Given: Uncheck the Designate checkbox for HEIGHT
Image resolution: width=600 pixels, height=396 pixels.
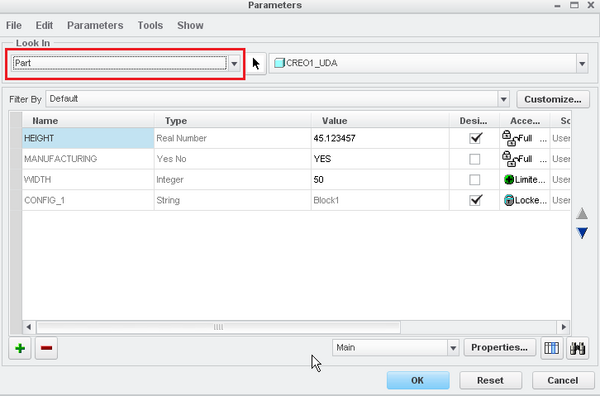Looking at the screenshot, I should click(x=475, y=138).
